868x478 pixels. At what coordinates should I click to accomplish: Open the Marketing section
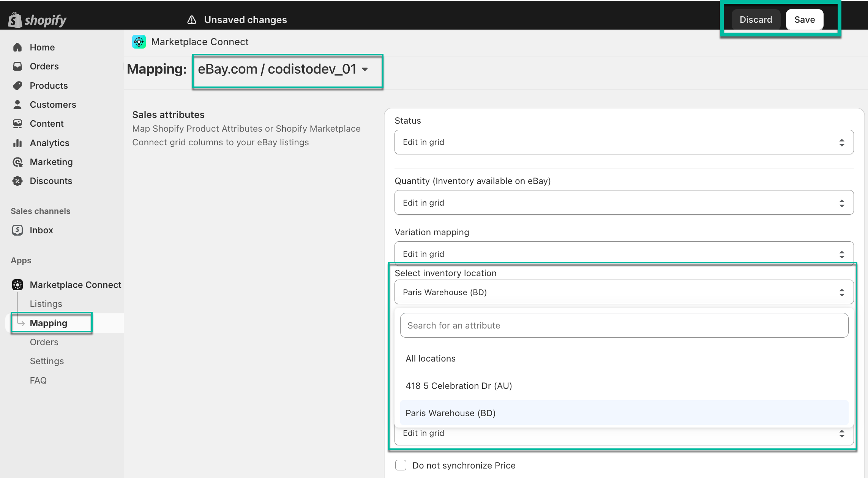[51, 162]
